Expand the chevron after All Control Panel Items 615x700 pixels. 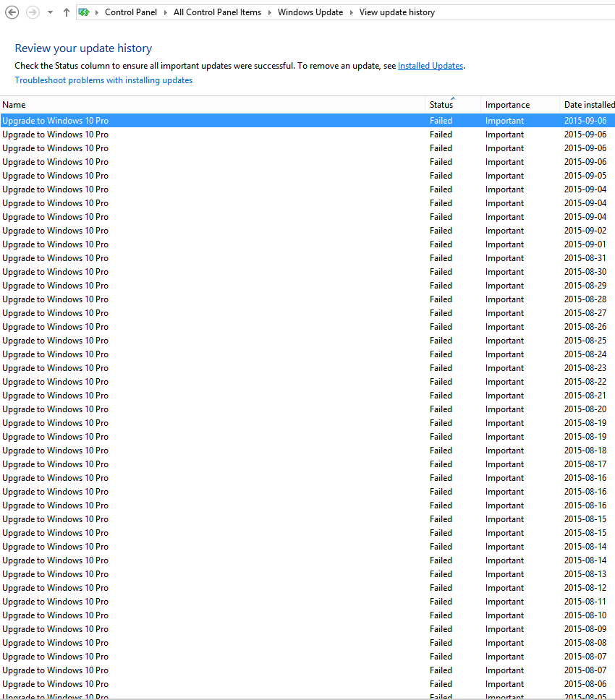[270, 12]
